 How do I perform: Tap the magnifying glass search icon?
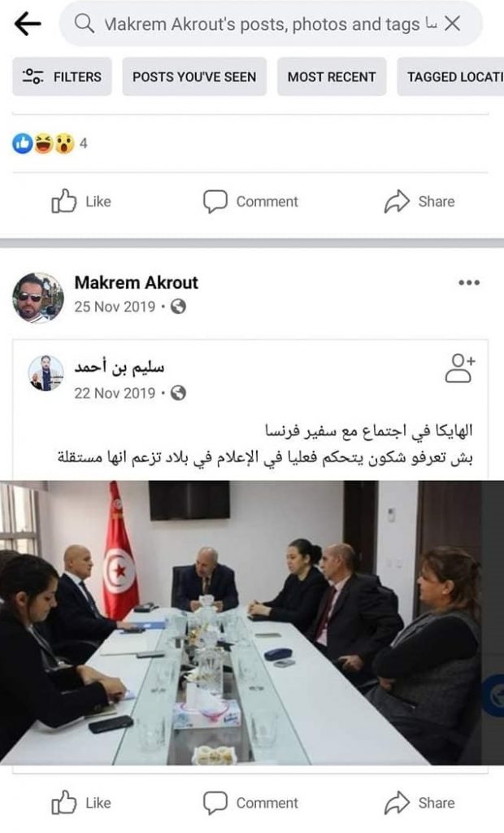(84, 24)
